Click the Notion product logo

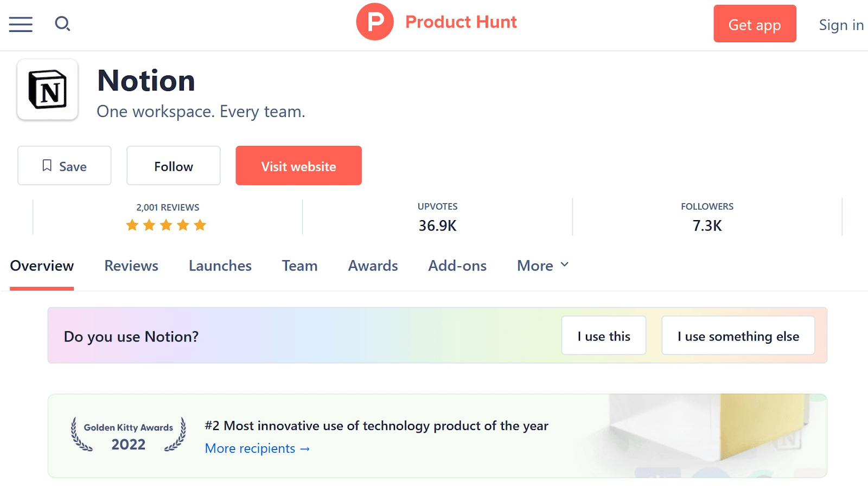point(47,90)
